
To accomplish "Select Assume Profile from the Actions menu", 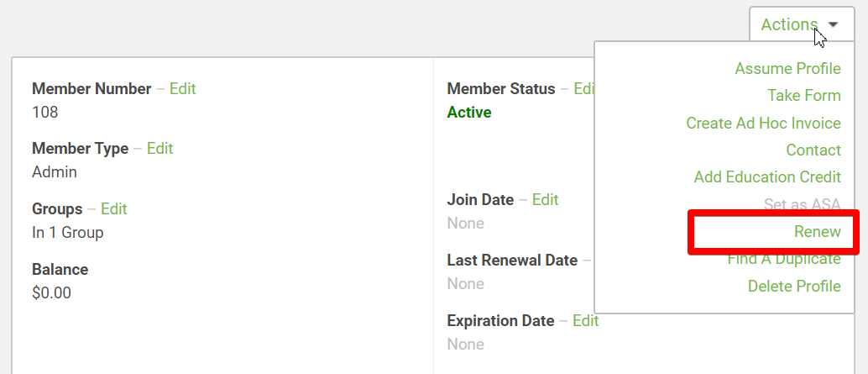I will click(x=787, y=69).
